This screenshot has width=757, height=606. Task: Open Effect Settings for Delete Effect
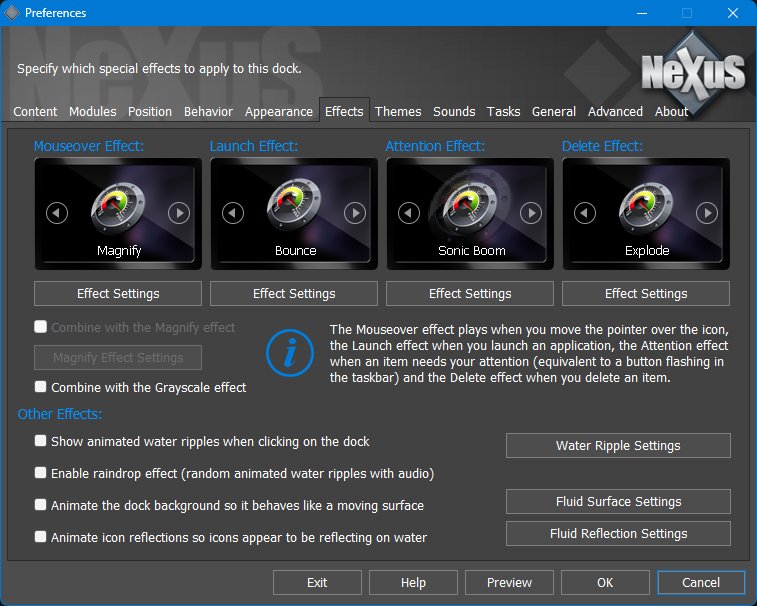[x=646, y=294]
